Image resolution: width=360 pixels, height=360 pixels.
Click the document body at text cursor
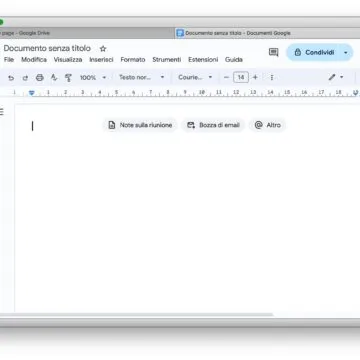tap(32, 126)
